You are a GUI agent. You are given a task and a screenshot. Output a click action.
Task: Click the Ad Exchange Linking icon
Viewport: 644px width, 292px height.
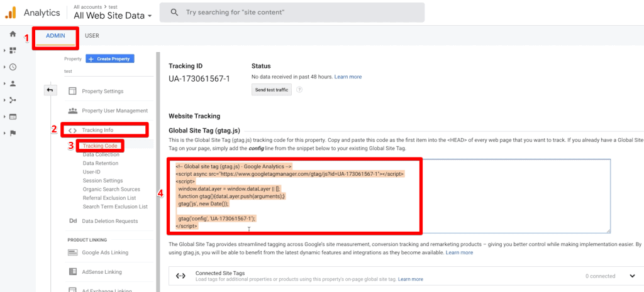click(x=73, y=289)
